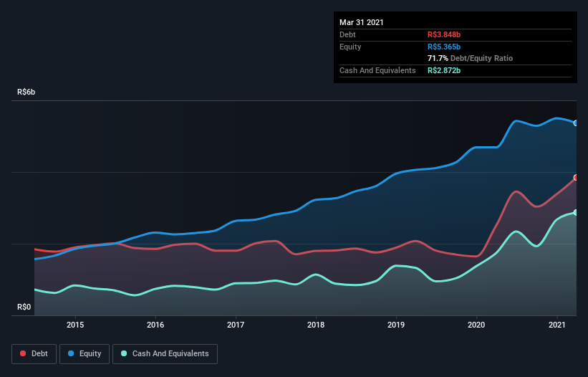Toggle Cash And Equivalents legend button
The width and height of the screenshot is (588, 377).
tap(165, 354)
